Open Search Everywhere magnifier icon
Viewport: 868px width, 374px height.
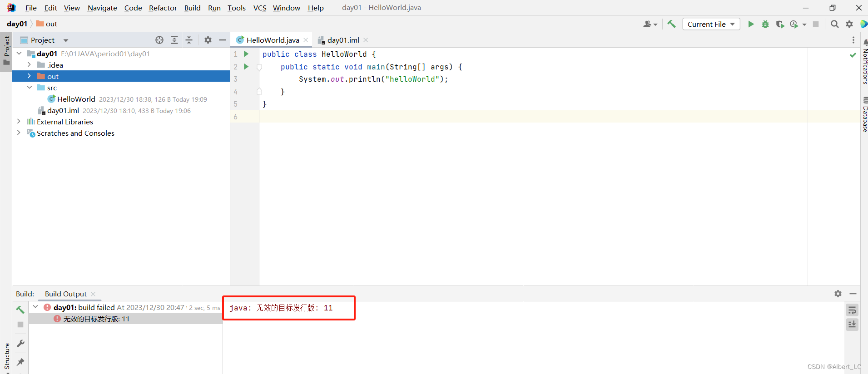[x=834, y=24]
